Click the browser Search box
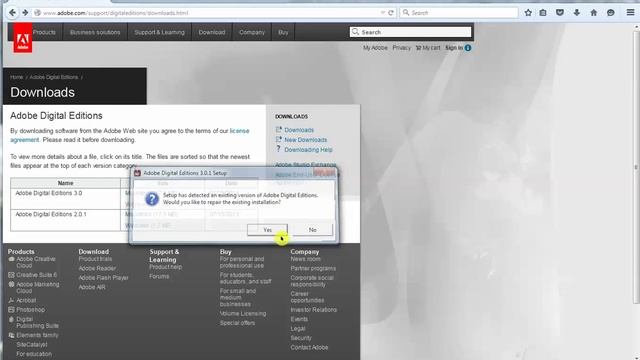Viewport: 640px width, 360px height. (459, 13)
